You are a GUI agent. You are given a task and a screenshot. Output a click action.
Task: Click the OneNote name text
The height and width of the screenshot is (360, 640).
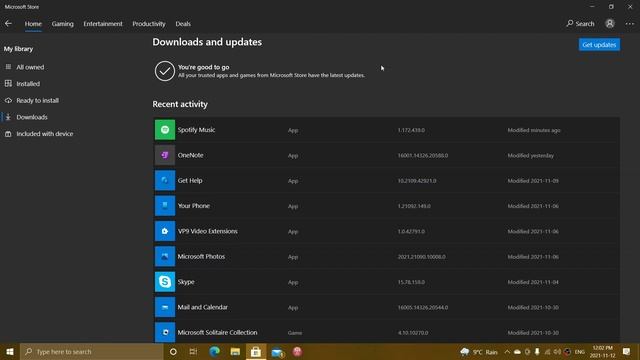[x=190, y=155]
